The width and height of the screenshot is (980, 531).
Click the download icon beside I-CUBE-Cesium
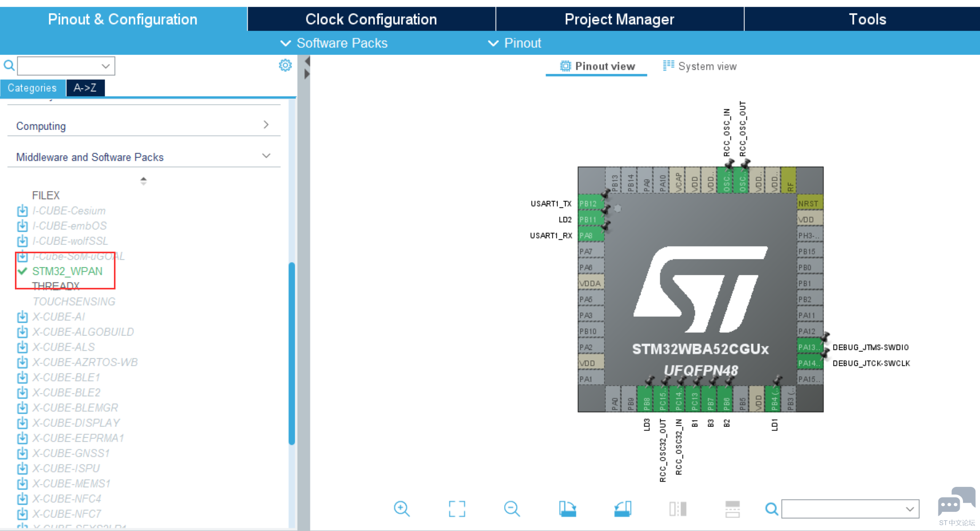(x=22, y=211)
